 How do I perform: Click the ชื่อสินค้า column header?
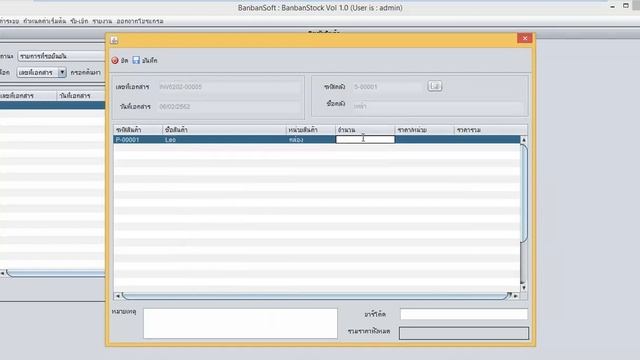224,130
